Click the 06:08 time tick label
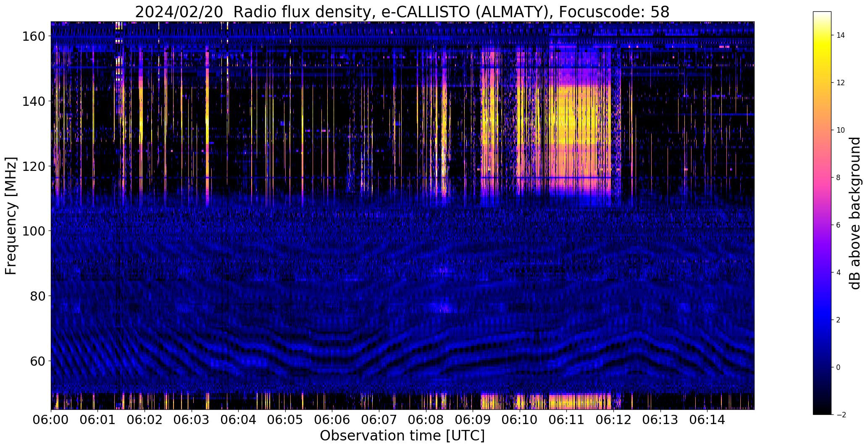 426,420
